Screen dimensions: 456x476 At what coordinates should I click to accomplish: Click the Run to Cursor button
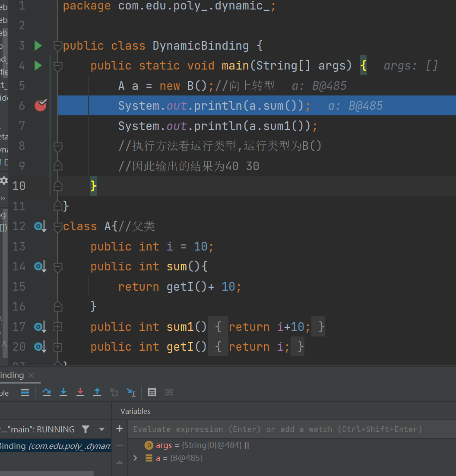pyautogui.click(x=131, y=393)
